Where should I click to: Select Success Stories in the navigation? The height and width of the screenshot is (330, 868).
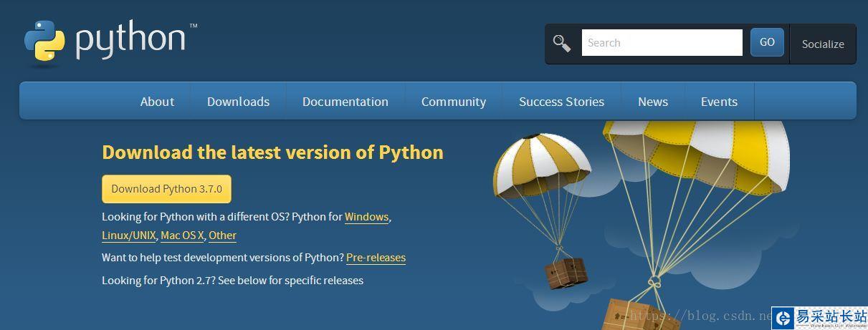tap(561, 102)
